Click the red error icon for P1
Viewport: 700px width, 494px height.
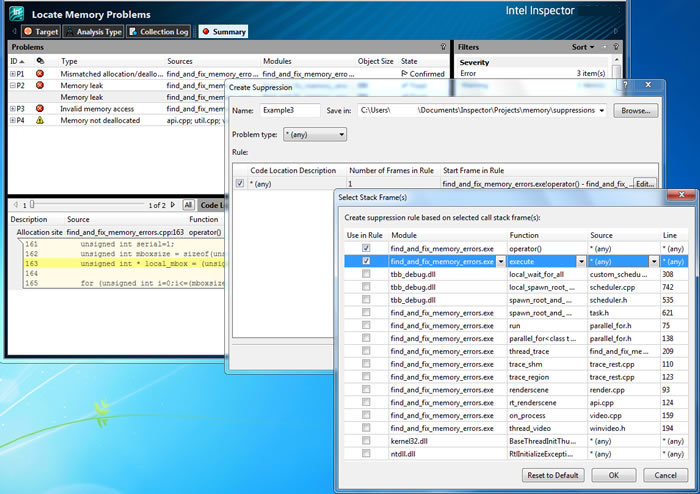point(40,74)
